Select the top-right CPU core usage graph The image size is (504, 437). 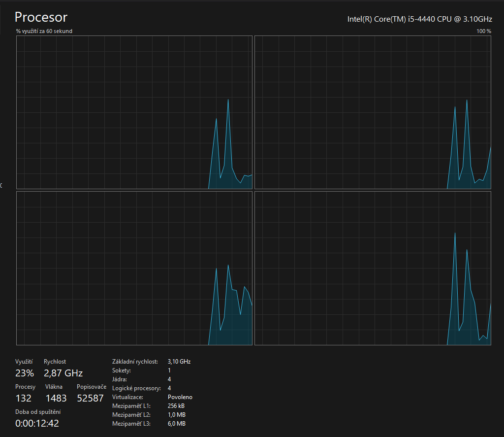(x=373, y=112)
